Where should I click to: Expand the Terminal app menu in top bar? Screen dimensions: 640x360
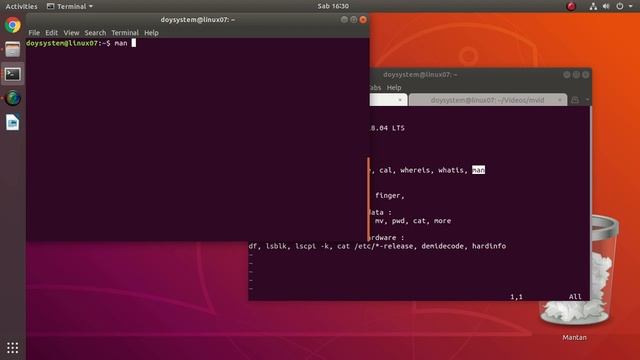pyautogui.click(x=70, y=6)
